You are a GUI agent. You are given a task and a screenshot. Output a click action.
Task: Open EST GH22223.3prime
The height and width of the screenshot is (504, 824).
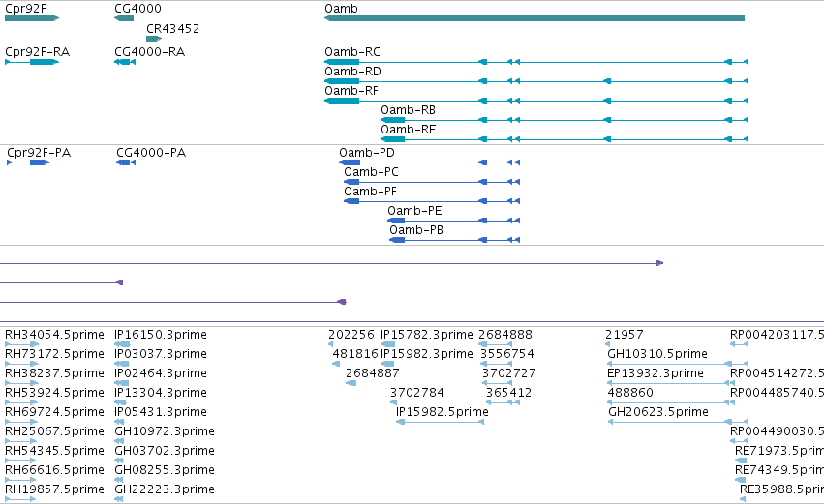pyautogui.click(x=165, y=489)
